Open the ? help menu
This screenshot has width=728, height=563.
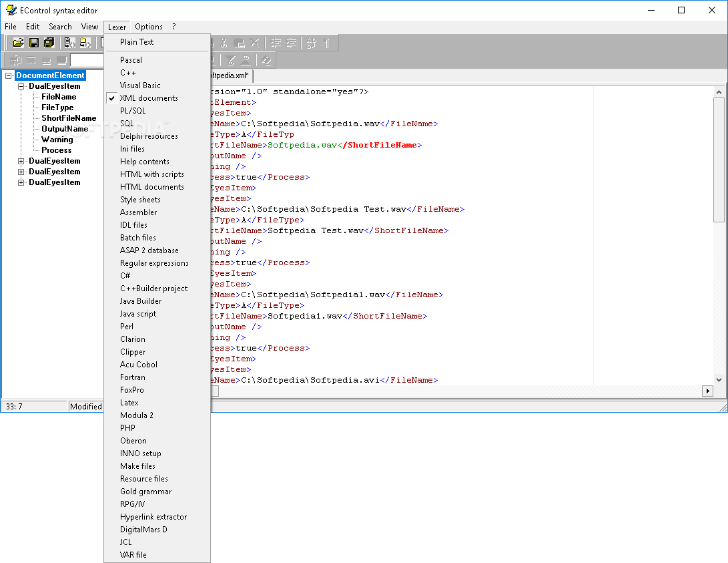174,27
